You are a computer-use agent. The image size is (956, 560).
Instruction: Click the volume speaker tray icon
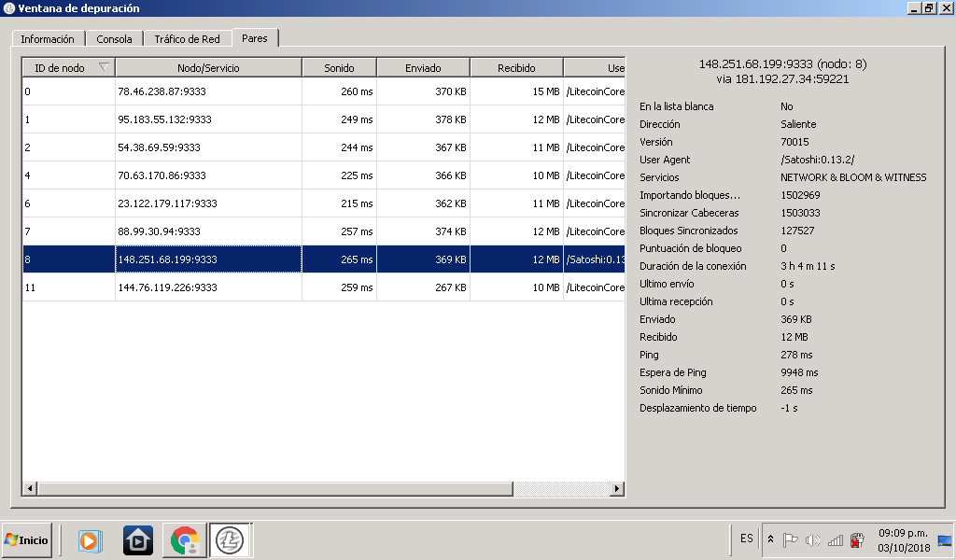coord(812,539)
